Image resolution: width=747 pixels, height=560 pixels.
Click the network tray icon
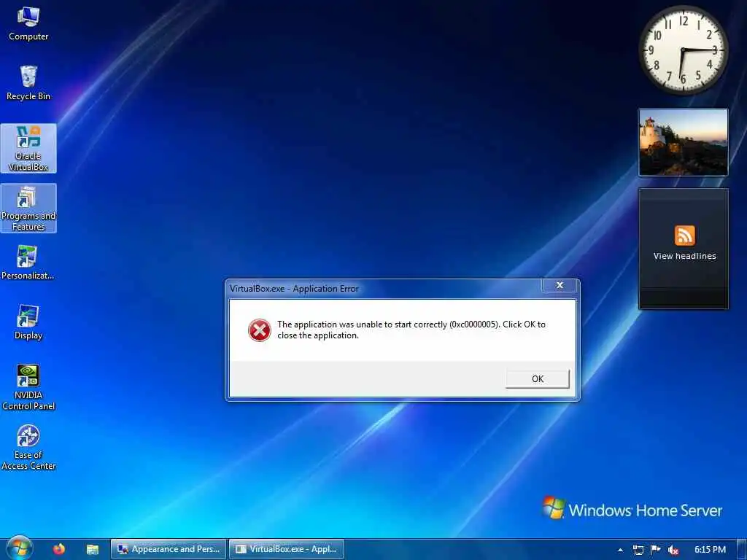click(638, 550)
